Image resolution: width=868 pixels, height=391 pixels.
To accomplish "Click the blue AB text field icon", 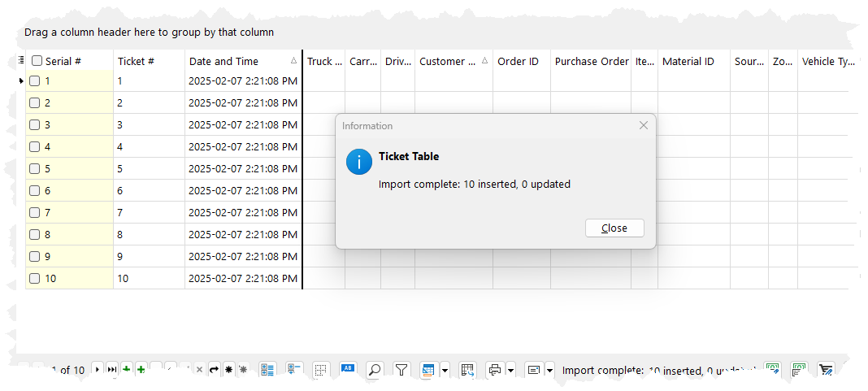I will pyautogui.click(x=348, y=370).
